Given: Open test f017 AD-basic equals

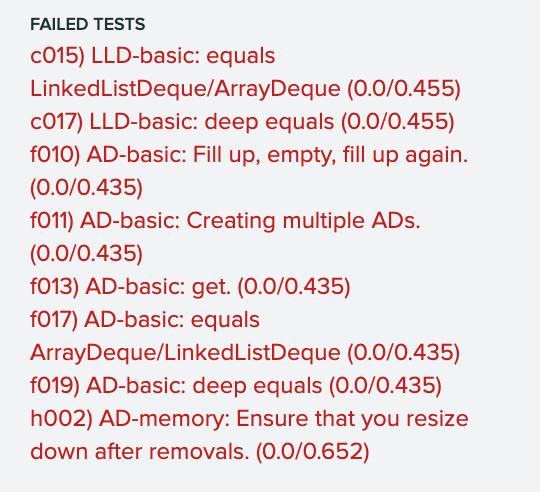Looking at the screenshot, I should tap(145, 320).
